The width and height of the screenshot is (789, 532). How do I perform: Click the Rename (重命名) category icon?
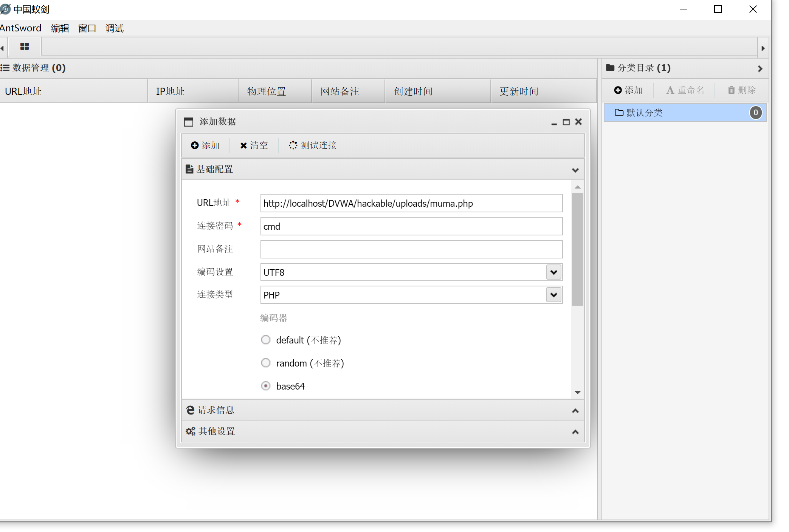click(670, 90)
